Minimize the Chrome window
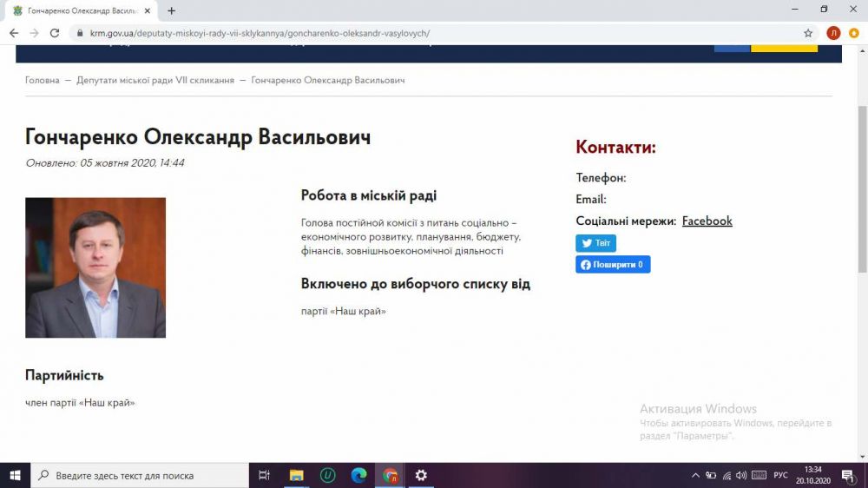This screenshot has width=868, height=488. tap(795, 10)
